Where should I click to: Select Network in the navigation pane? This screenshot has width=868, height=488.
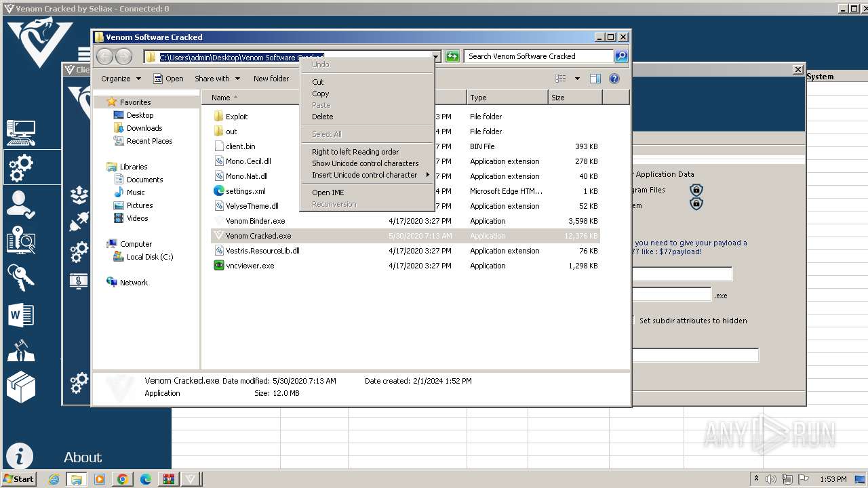coord(134,283)
